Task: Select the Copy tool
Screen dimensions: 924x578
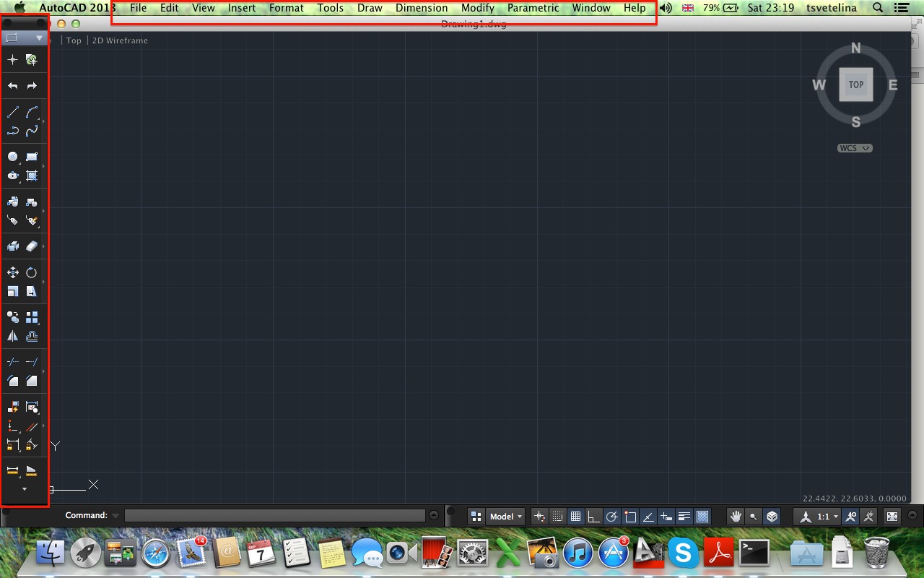Action: coord(13,317)
